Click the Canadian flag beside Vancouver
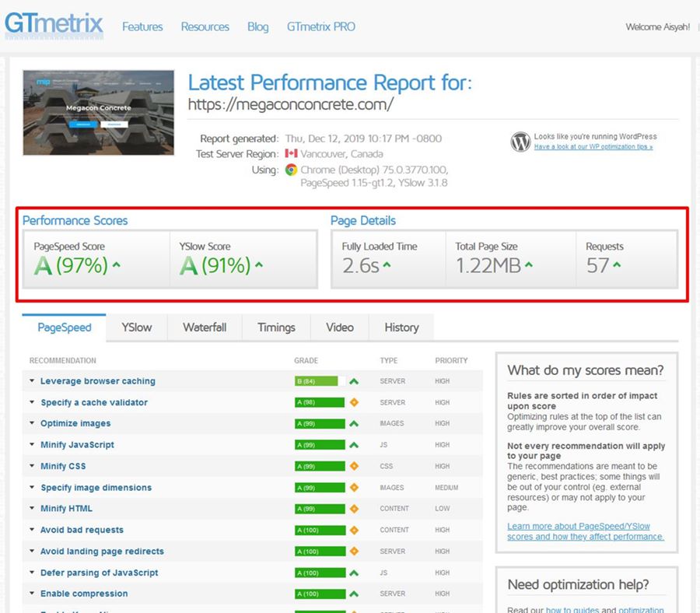Image resolution: width=700 pixels, height=613 pixels. tap(292, 153)
